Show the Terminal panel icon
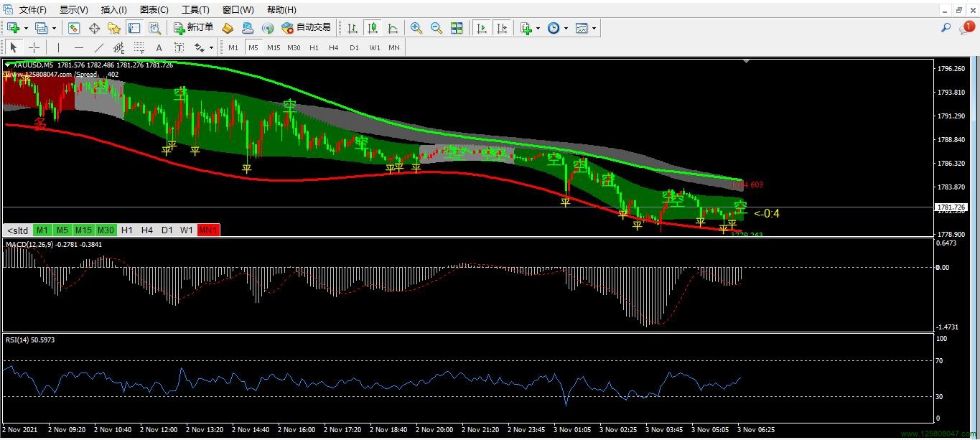This screenshot has width=980, height=440. coord(134,28)
